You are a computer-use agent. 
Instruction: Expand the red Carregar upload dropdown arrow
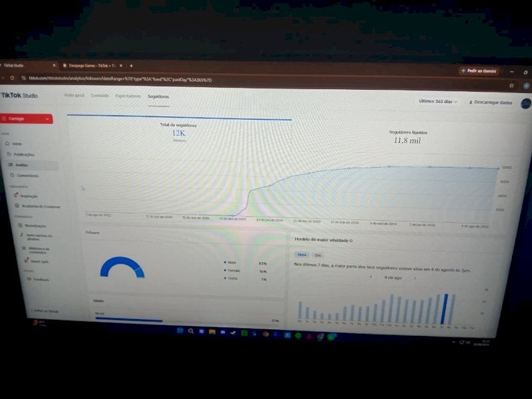[47, 119]
